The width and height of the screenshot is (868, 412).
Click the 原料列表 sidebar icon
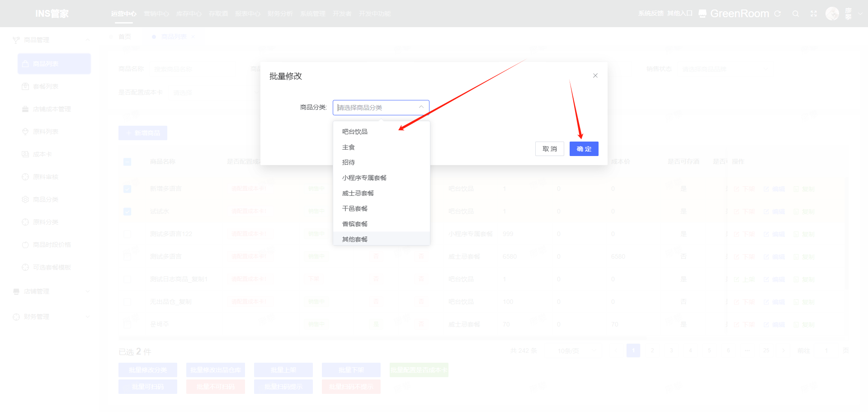point(25,132)
